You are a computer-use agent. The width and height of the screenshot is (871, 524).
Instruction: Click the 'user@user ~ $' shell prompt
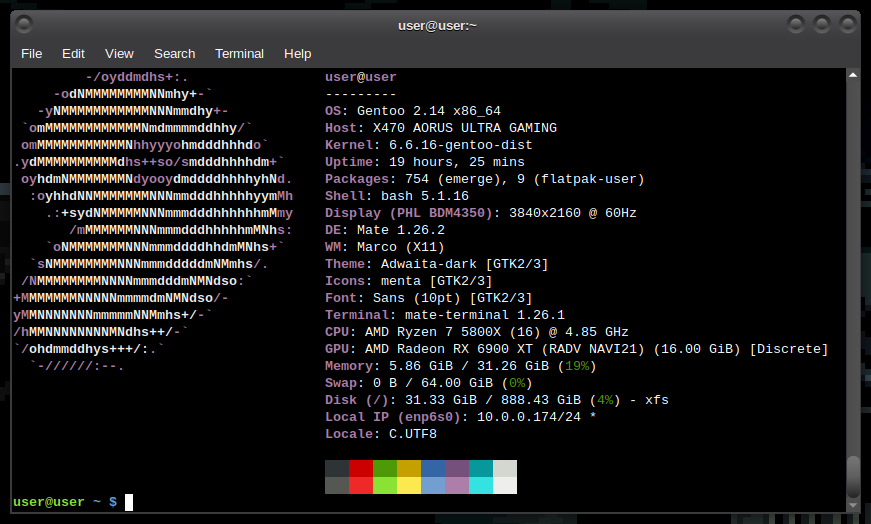(x=65, y=502)
